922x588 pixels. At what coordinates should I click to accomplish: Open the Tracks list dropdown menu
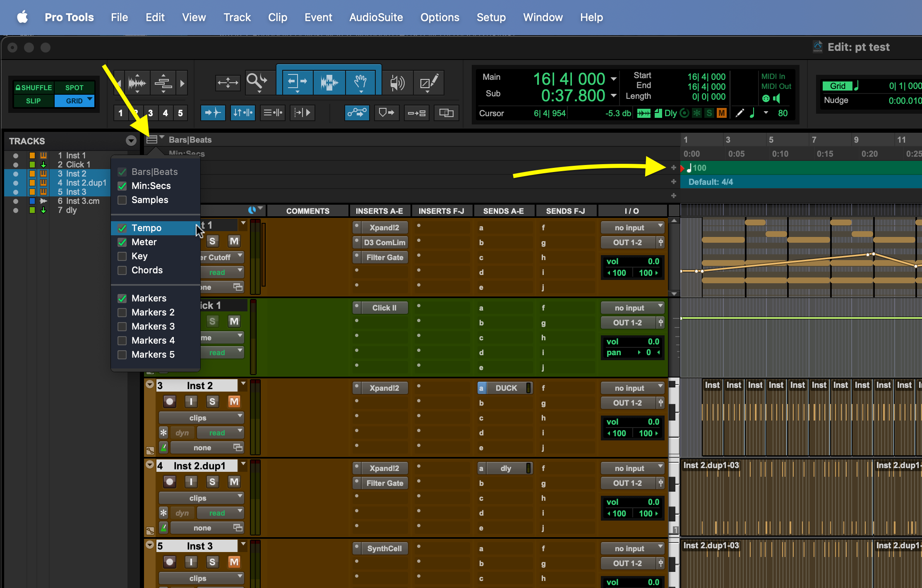point(131,141)
